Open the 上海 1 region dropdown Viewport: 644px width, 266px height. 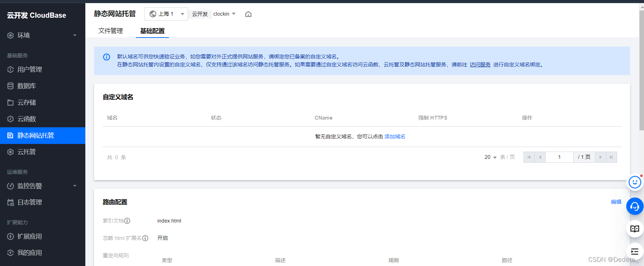coord(166,14)
